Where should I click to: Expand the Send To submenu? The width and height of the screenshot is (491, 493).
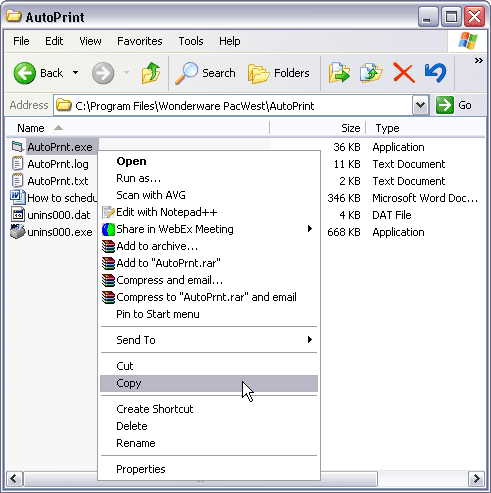209,340
